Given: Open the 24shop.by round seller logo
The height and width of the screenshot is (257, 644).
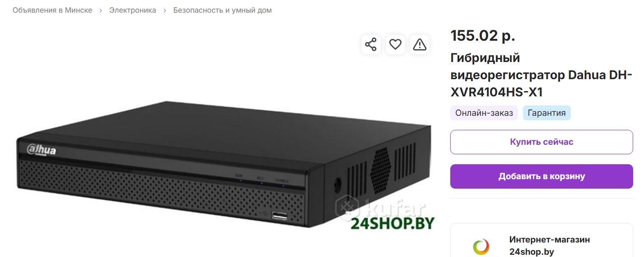Looking at the screenshot, I should click(481, 247).
